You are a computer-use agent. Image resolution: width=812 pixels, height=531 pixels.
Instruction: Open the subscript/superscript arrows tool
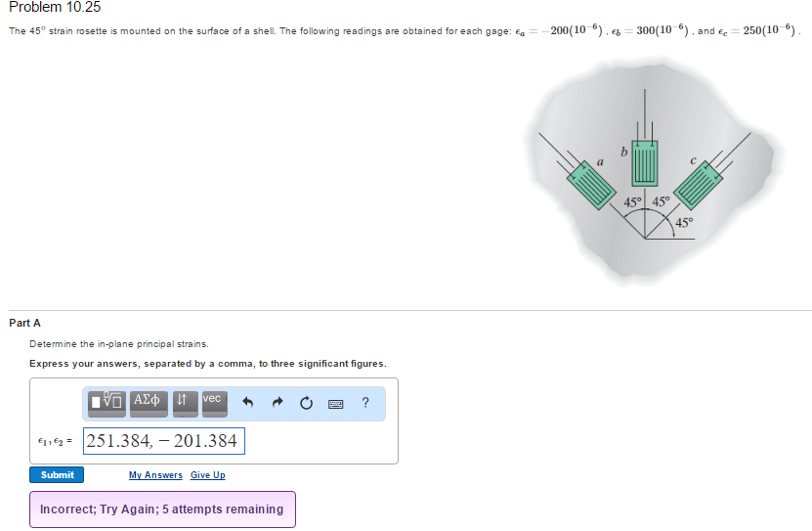coord(185,404)
